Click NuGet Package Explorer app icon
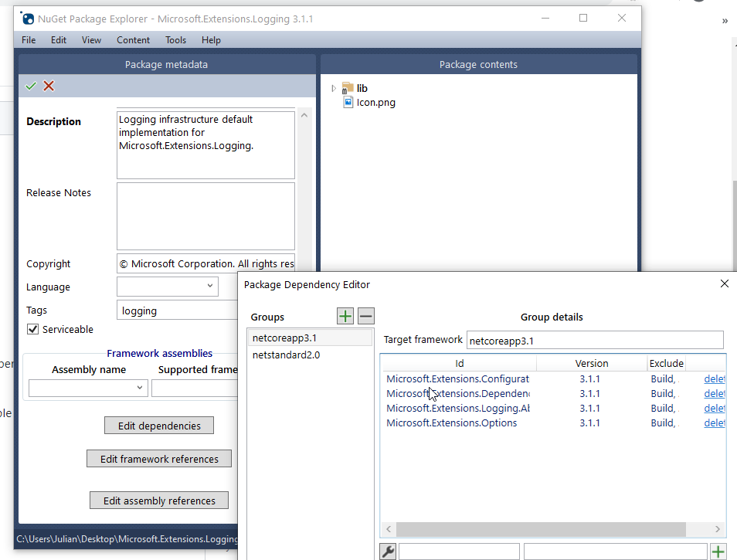The width and height of the screenshot is (737, 560). pyautogui.click(x=28, y=19)
